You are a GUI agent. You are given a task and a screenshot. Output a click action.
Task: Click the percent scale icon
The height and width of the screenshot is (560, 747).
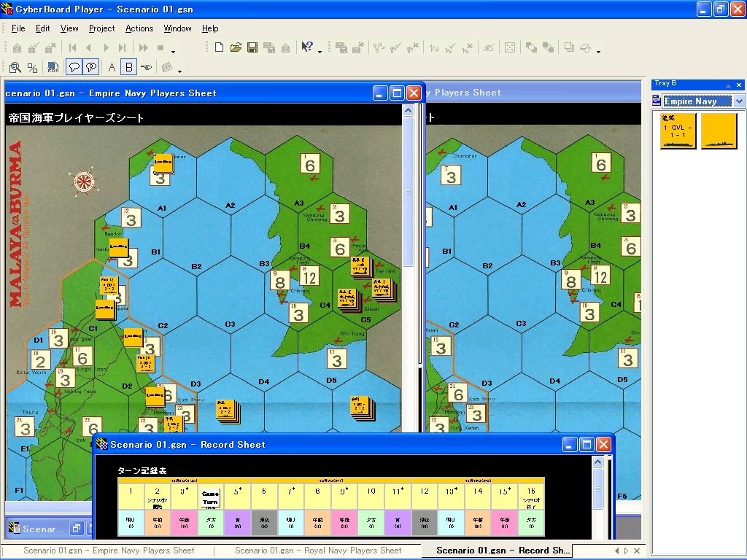click(32, 68)
